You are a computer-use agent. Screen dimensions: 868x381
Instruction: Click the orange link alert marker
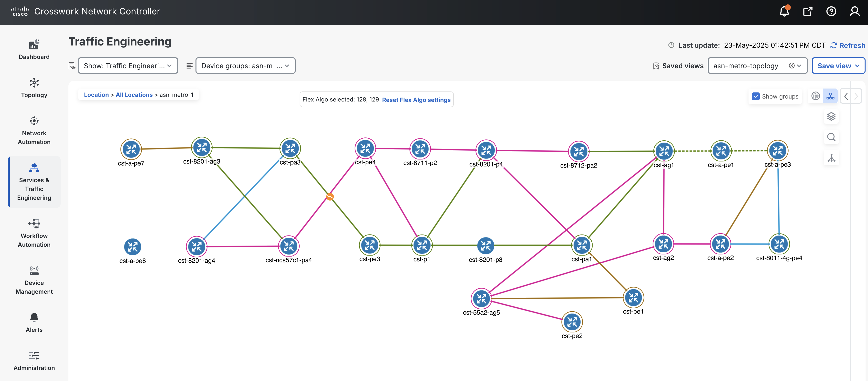tap(330, 197)
